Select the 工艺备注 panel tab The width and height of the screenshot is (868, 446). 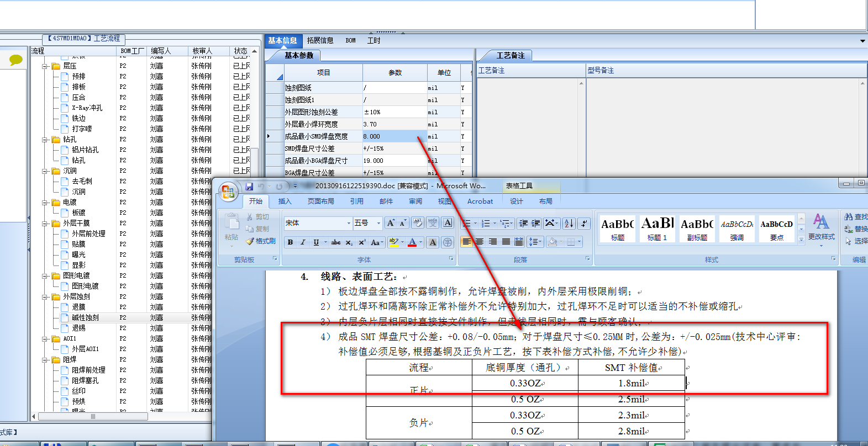(510, 55)
